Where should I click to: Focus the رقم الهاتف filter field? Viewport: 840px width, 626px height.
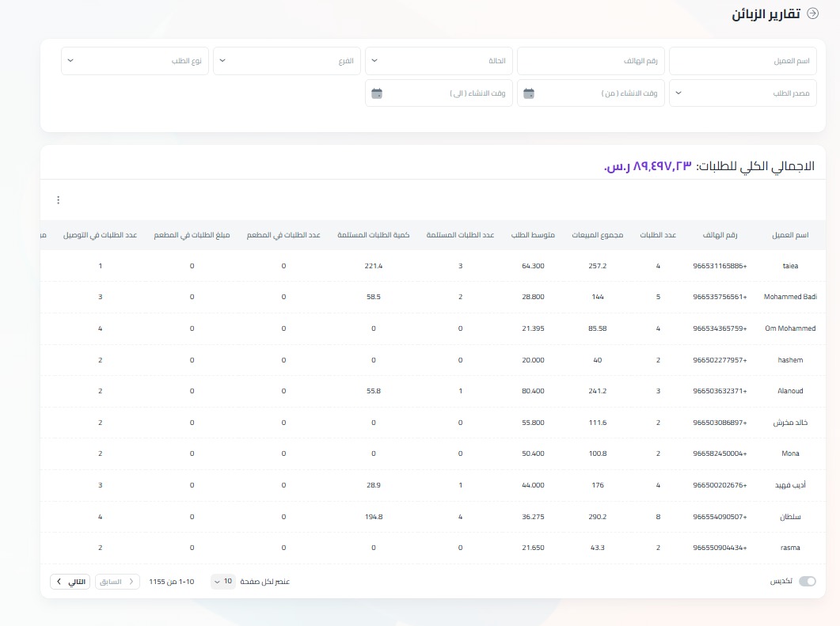click(591, 61)
